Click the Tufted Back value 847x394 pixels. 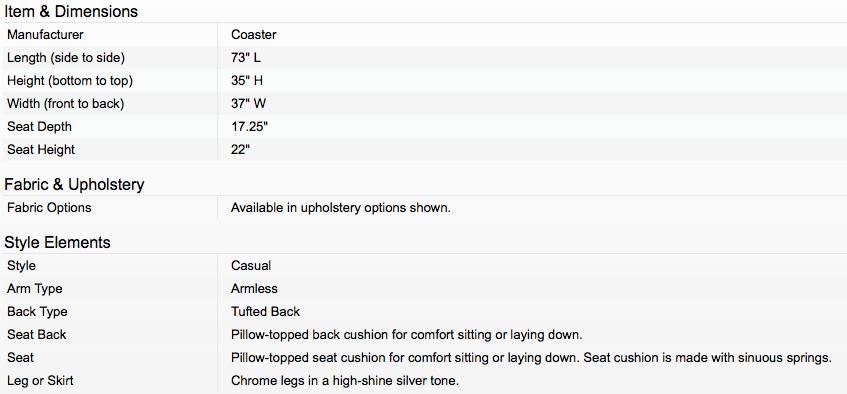pyautogui.click(x=265, y=312)
